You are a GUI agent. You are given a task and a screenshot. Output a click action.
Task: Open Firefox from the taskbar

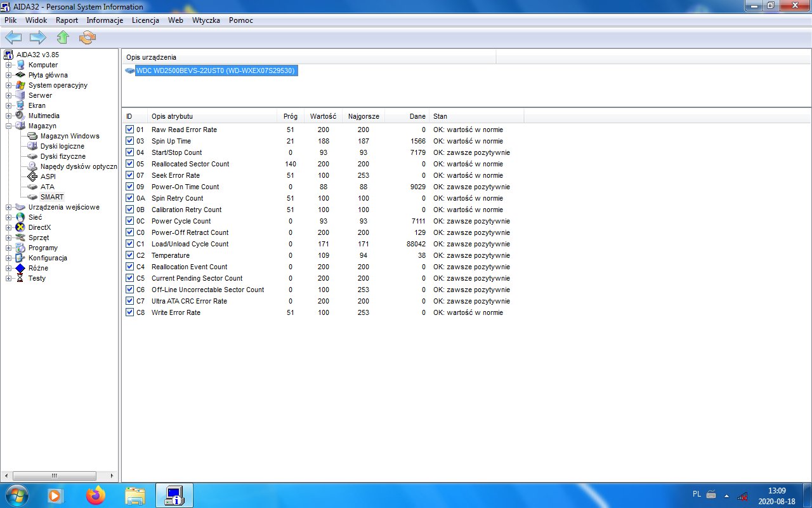coord(96,495)
